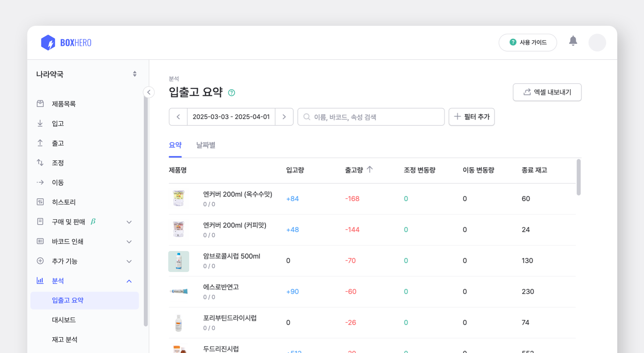Screen dimensions: 644x353
Task: Click the 230 종료 재고 value
Action: (528, 292)
